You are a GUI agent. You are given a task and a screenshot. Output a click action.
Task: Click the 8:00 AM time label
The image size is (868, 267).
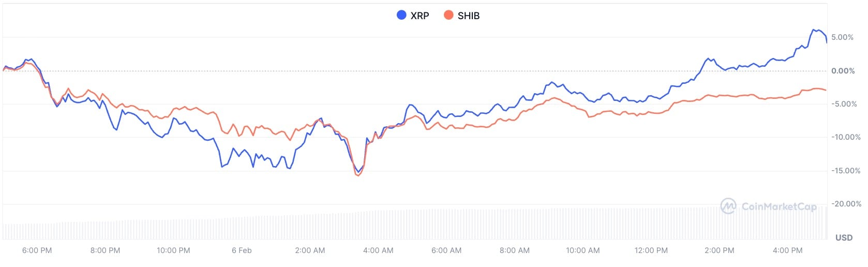(515, 250)
